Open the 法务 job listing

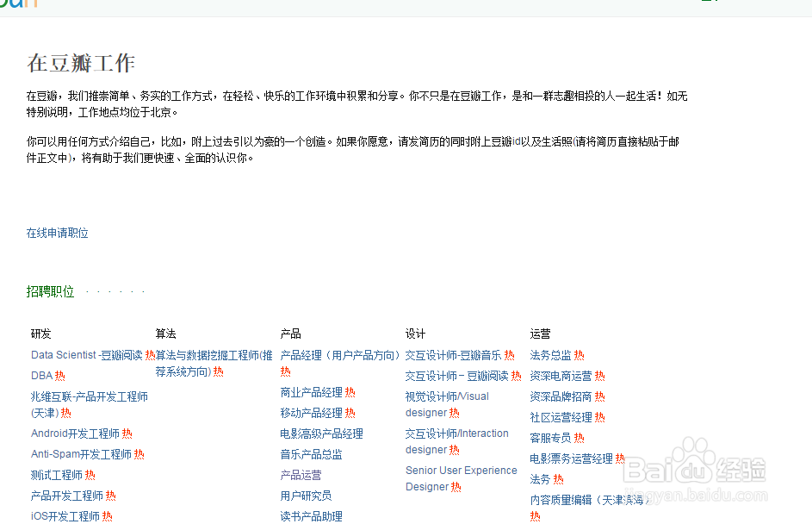pos(540,479)
